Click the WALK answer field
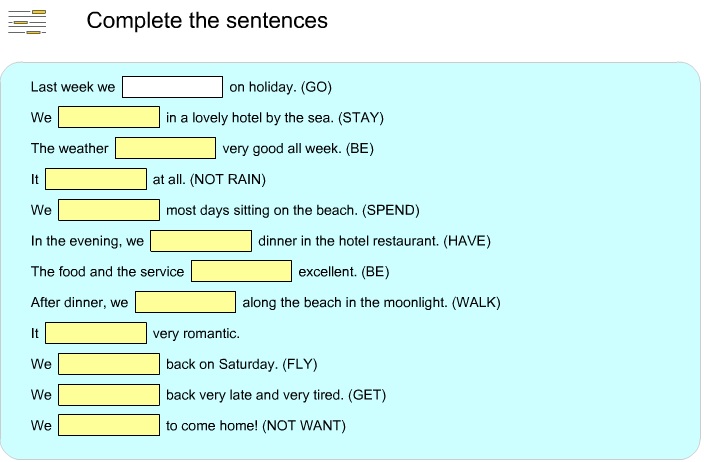The image size is (704, 462). pyautogui.click(x=185, y=302)
